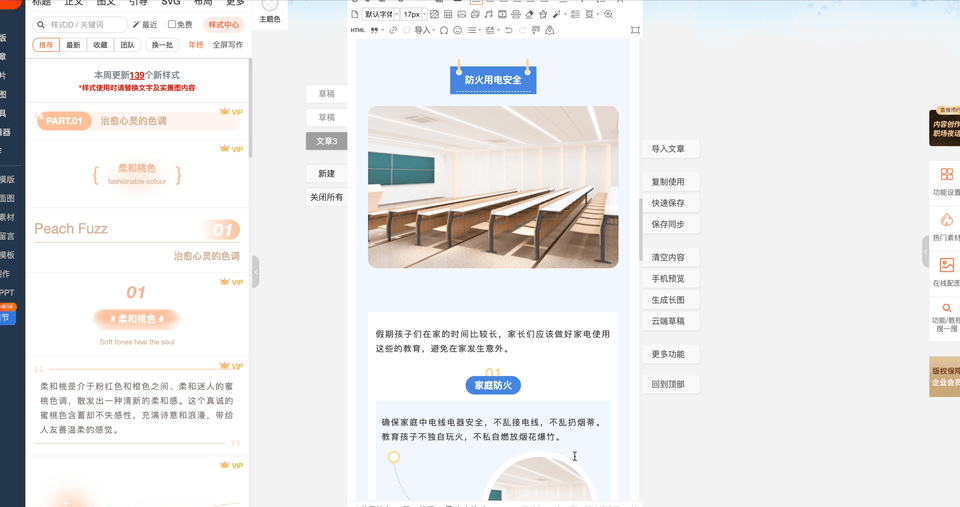Open the first 草稿 tab

point(326,94)
